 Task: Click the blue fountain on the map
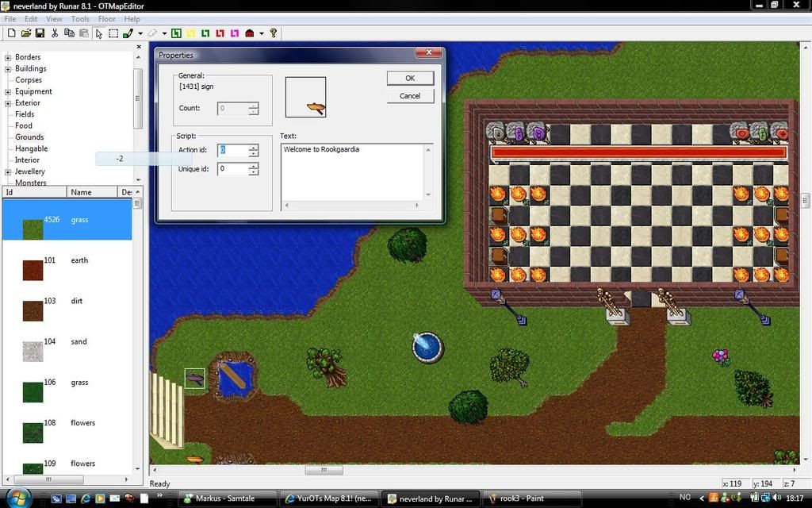(x=427, y=347)
